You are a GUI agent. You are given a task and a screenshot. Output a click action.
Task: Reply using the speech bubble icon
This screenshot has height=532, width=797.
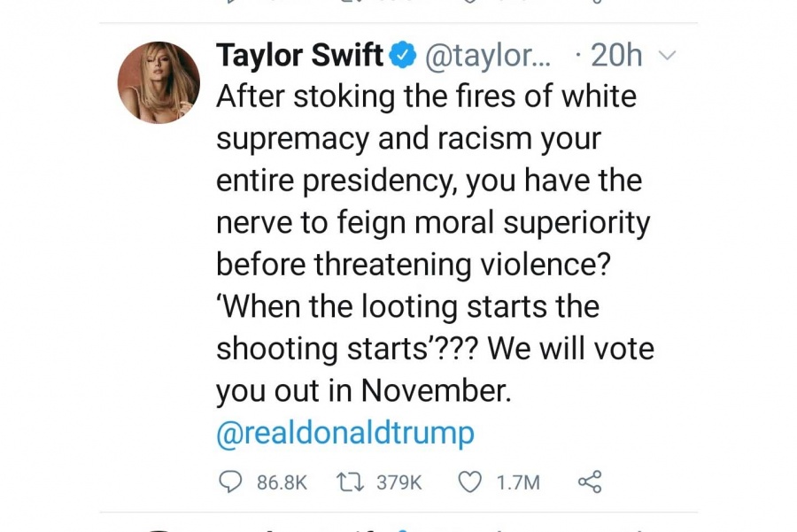(x=230, y=482)
